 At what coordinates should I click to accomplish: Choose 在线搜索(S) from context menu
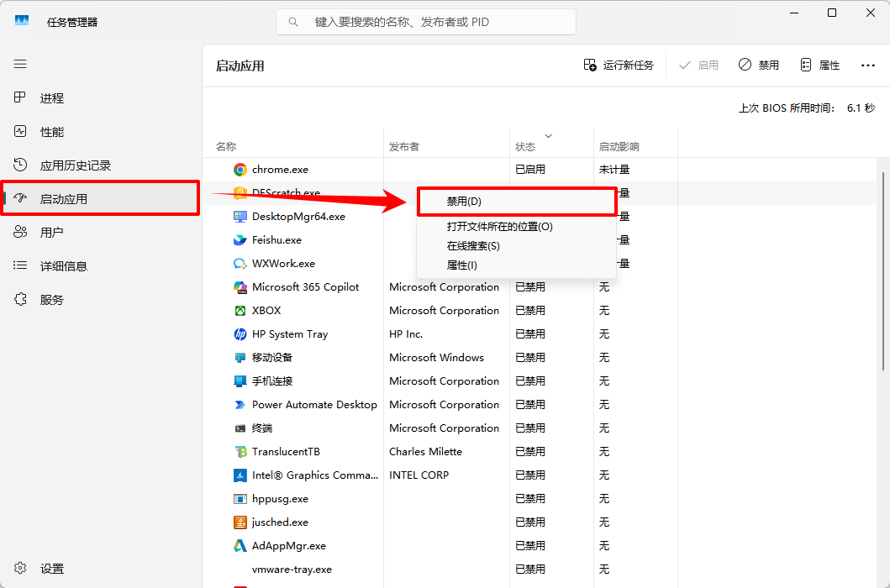pyautogui.click(x=517, y=246)
